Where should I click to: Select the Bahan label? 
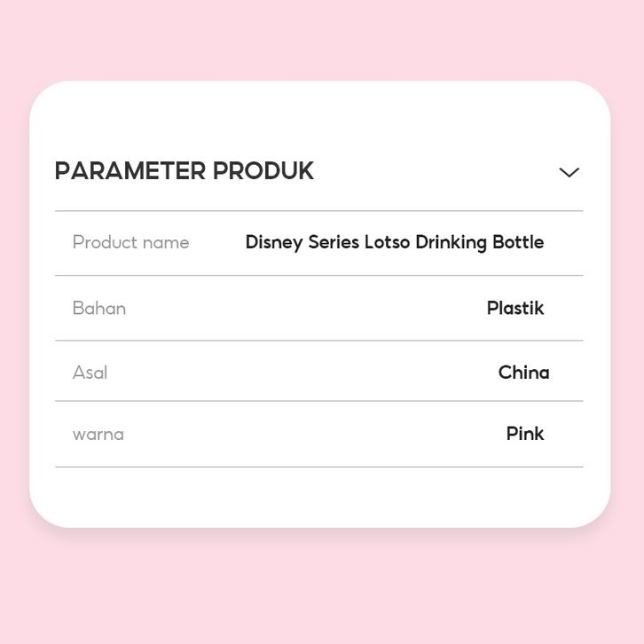(99, 309)
